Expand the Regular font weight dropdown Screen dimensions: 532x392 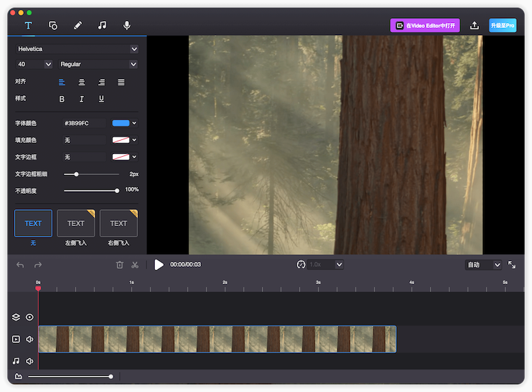pyautogui.click(x=98, y=64)
